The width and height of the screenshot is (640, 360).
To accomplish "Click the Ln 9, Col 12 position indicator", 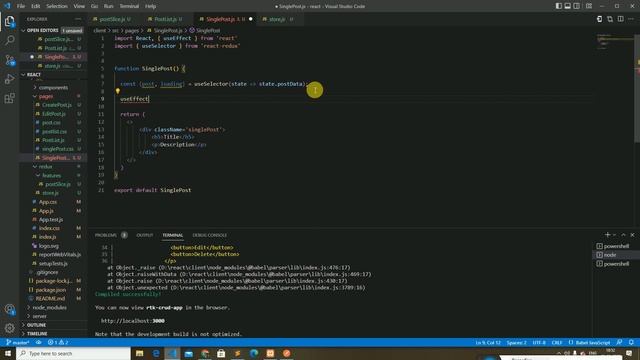I will tap(488, 342).
